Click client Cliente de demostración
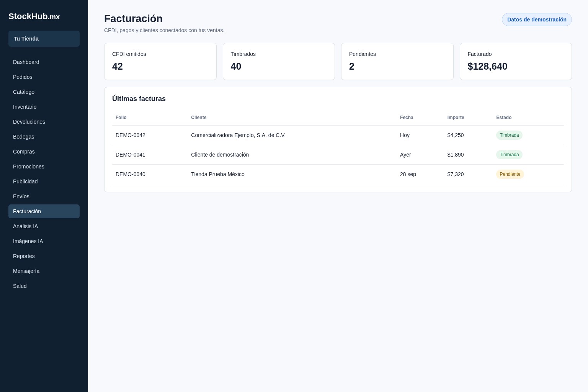Viewport: 588px width, 392px height. (220, 155)
